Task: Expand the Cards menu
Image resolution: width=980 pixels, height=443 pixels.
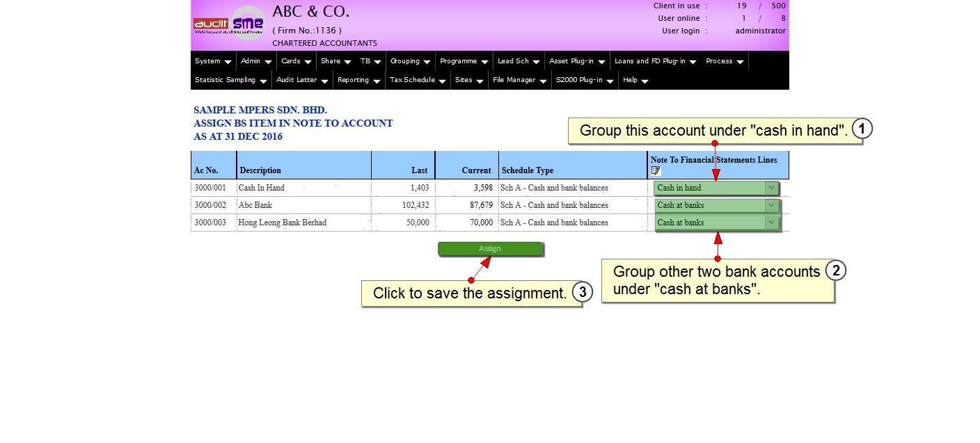Action: [x=296, y=61]
